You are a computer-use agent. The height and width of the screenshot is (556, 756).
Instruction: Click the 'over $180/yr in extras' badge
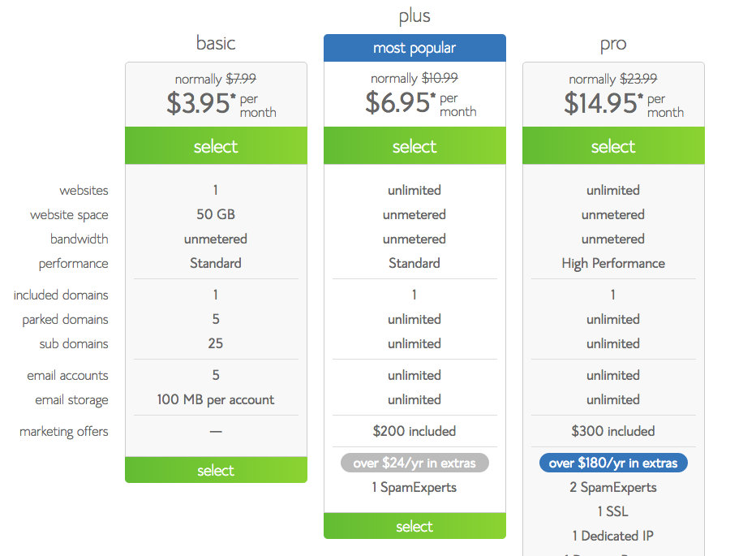pyautogui.click(x=613, y=463)
